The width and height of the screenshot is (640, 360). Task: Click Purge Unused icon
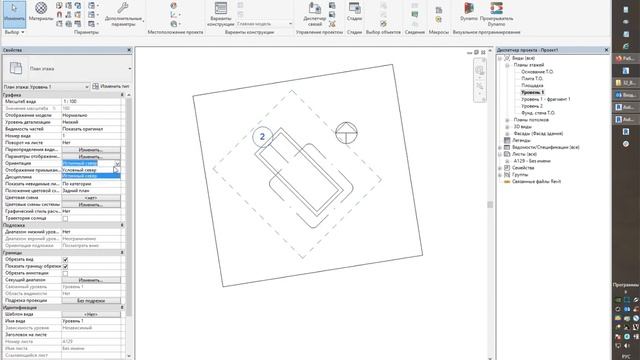click(x=78, y=15)
